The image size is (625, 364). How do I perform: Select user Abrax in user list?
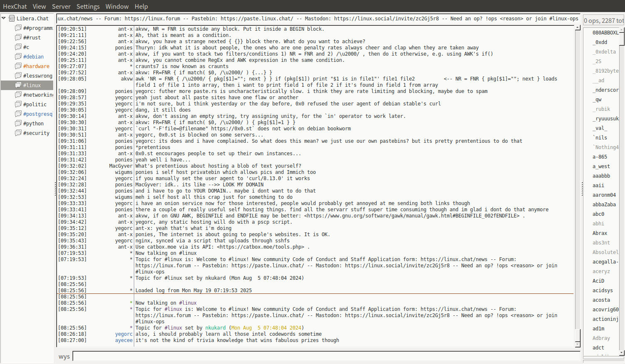pyautogui.click(x=600, y=233)
